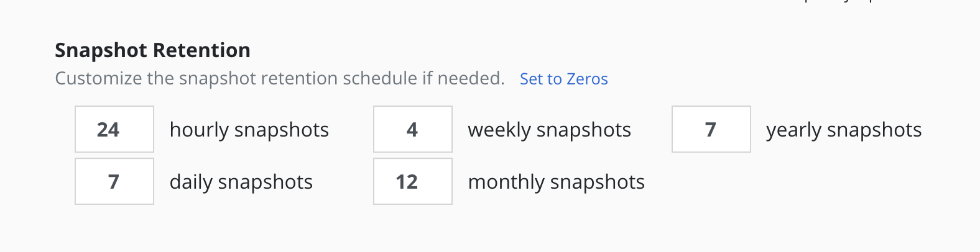The height and width of the screenshot is (252, 980).
Task: Focus the daily snapshots number box
Action: 114,181
